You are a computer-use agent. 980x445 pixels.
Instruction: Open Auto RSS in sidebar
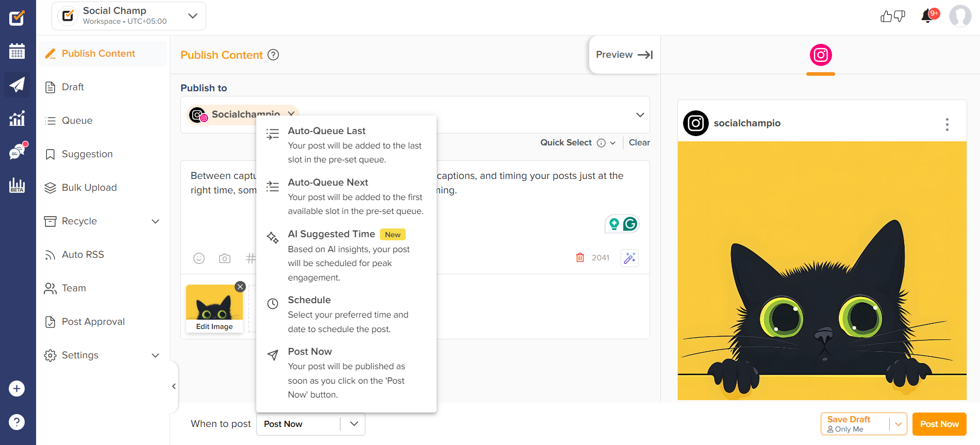coord(102,255)
